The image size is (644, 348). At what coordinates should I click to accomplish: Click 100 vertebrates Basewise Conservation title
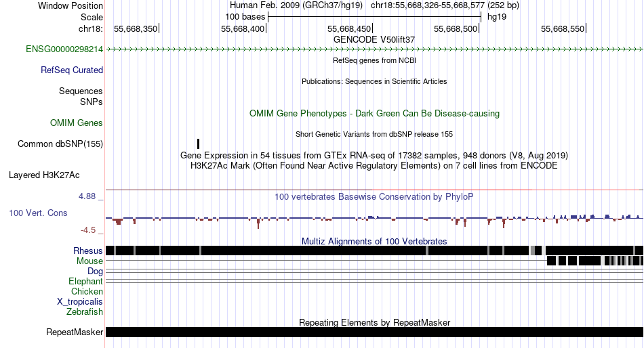coord(374,196)
